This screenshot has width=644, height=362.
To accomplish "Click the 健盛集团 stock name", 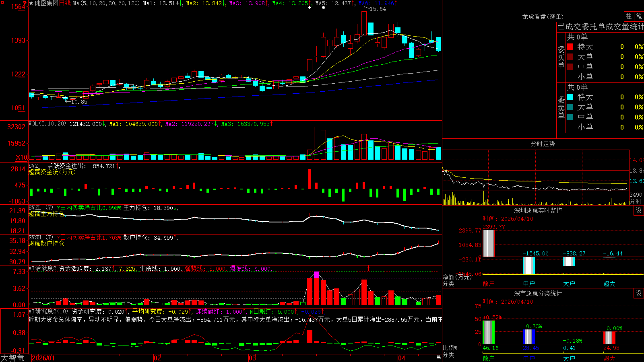I will [46, 3].
